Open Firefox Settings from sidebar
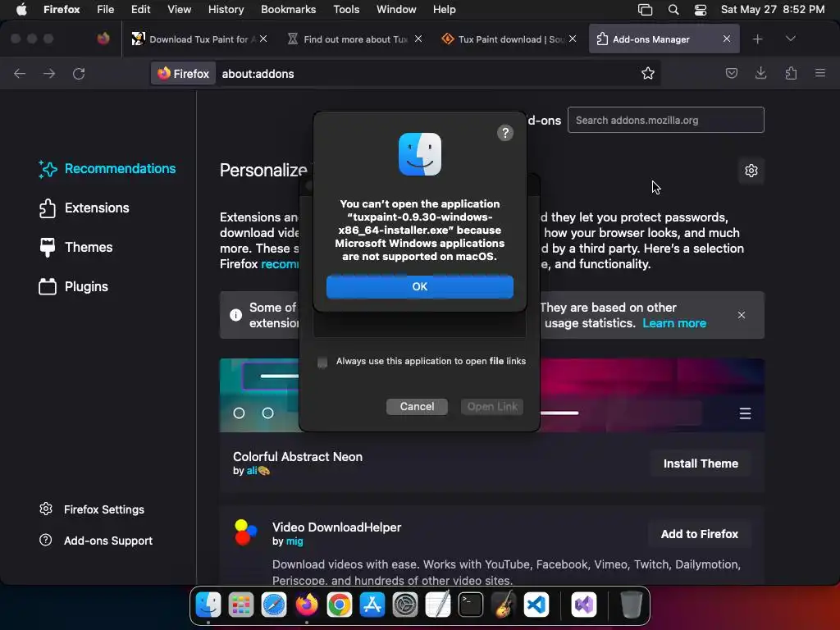 pos(92,509)
